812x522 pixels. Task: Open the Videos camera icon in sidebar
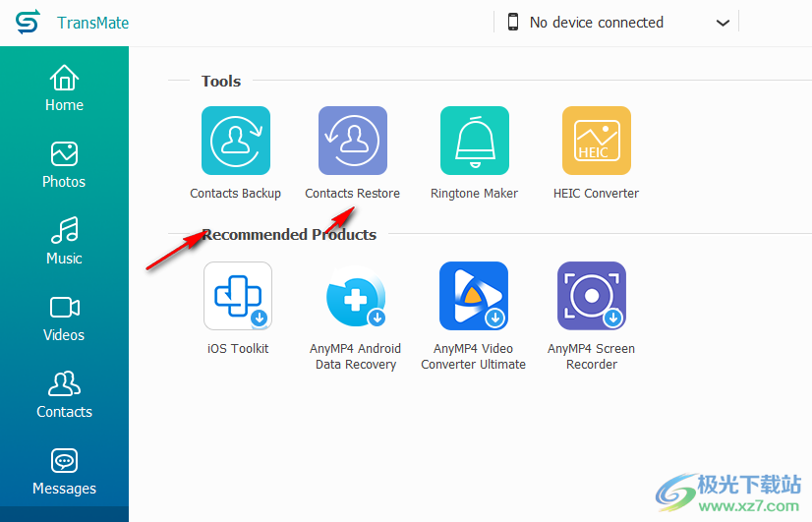[x=64, y=307]
